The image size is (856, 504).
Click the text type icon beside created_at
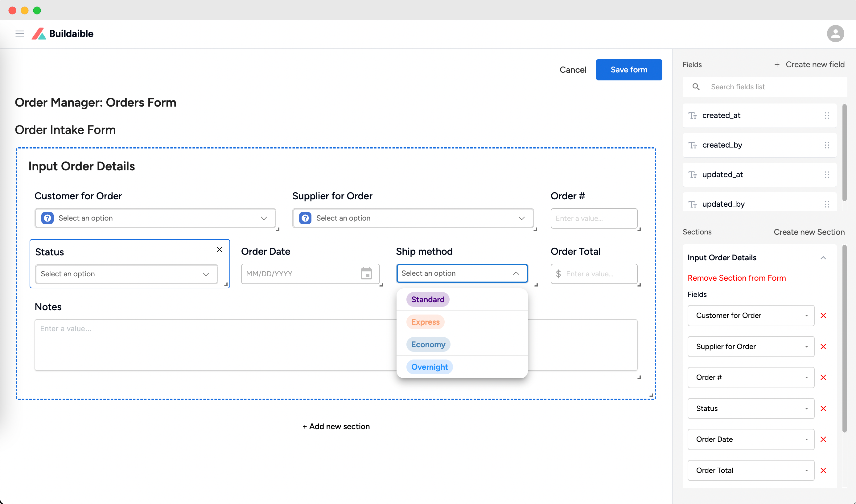point(693,116)
